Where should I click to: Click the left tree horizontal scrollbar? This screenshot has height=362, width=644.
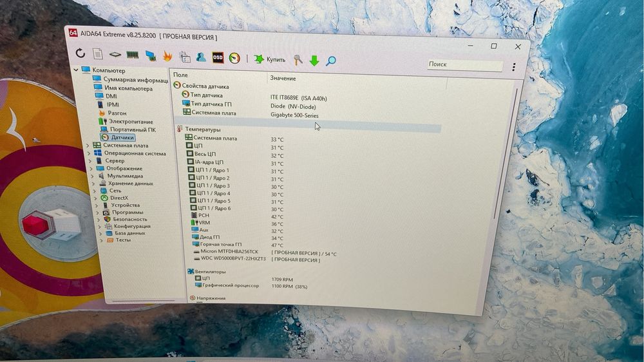pos(144,301)
